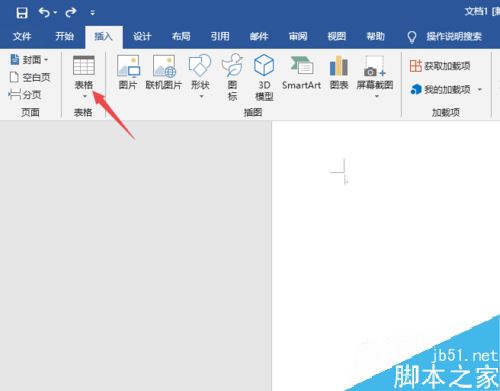
Task: Focus the 操作说明搜索 search box
Action: [x=454, y=36]
